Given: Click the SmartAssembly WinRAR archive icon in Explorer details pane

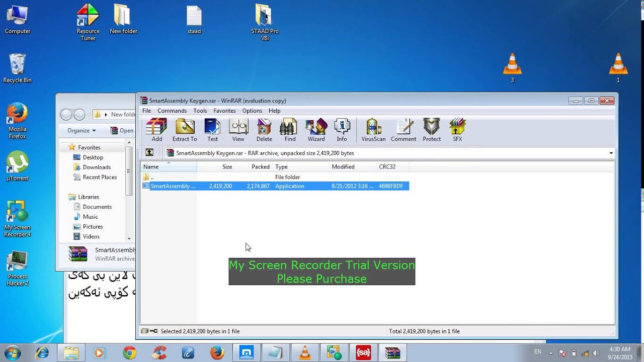Looking at the screenshot, I should [x=78, y=254].
